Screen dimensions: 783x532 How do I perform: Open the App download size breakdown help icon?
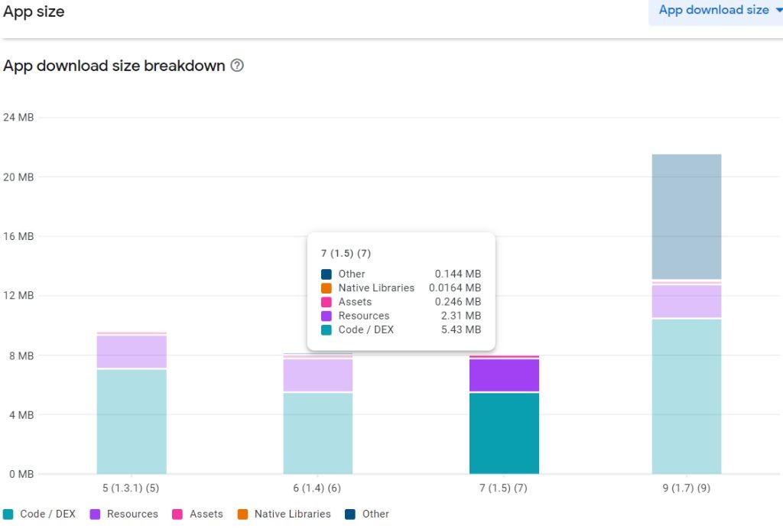(x=236, y=66)
